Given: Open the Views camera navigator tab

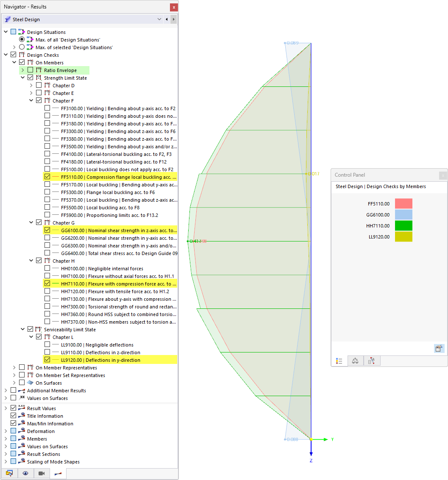Looking at the screenshot, I should click(41, 473).
